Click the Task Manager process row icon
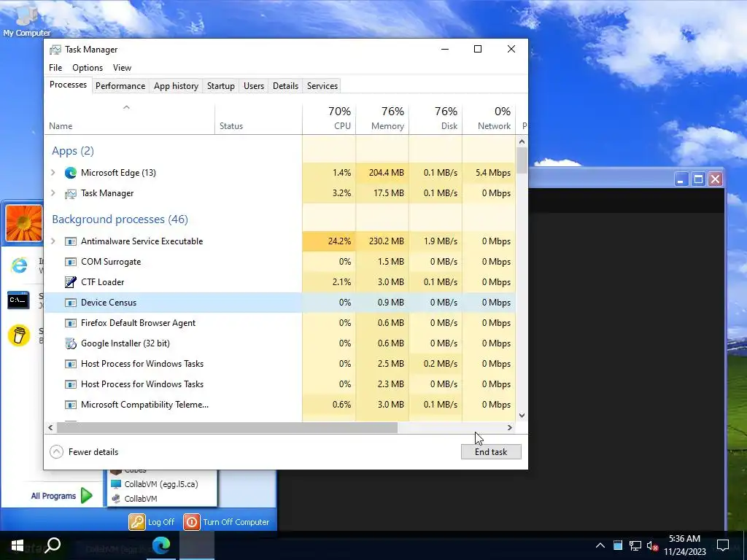 point(71,193)
